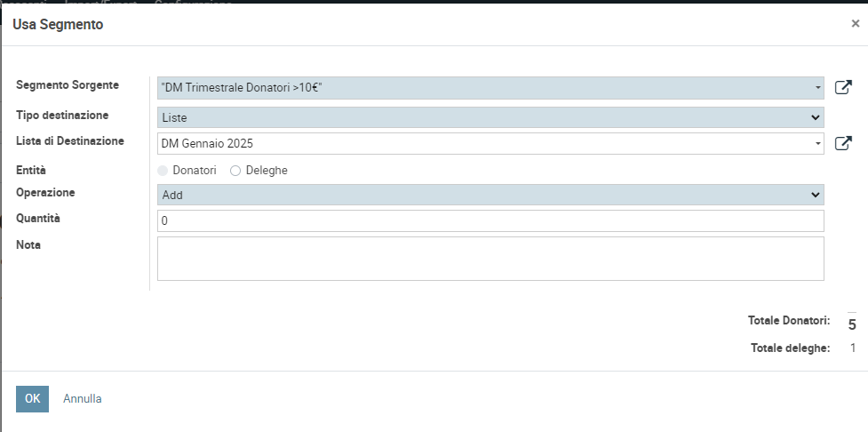Image resolution: width=868 pixels, height=432 pixels.
Task: Open the source segment external link icon
Action: tap(843, 87)
